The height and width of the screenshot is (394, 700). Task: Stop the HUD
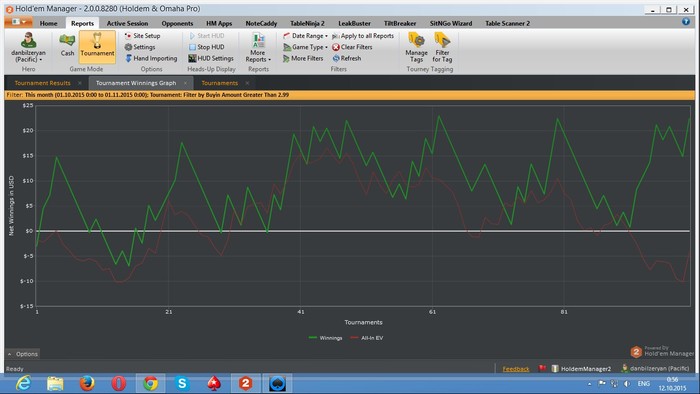click(x=206, y=47)
